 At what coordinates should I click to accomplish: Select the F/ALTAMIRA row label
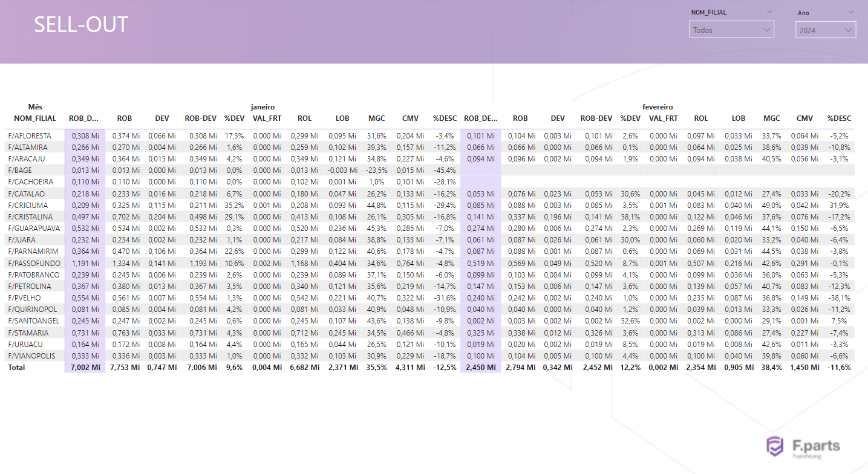coord(28,148)
